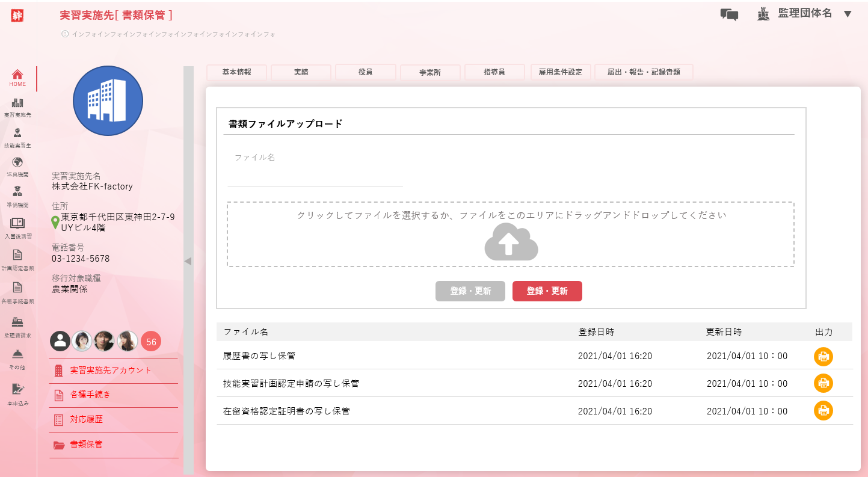868x477 pixels.
Task: Open the 届出・報告・記録書類 tab
Action: (643, 72)
